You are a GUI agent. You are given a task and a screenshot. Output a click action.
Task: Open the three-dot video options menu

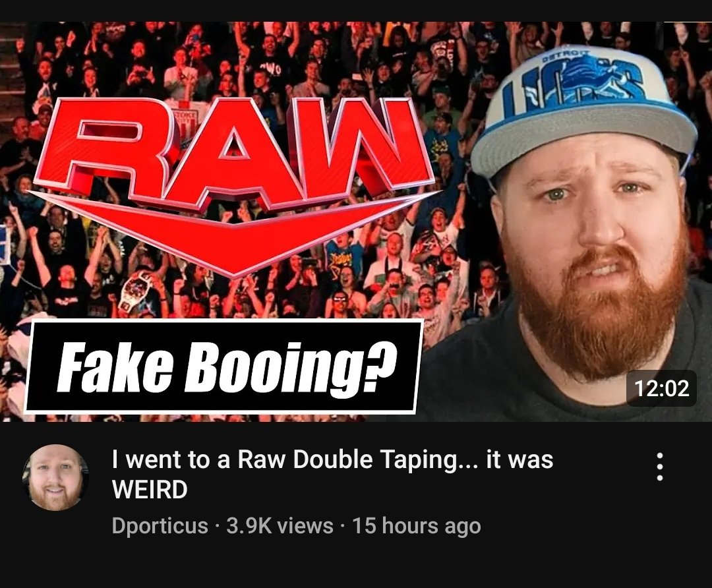pos(660,467)
